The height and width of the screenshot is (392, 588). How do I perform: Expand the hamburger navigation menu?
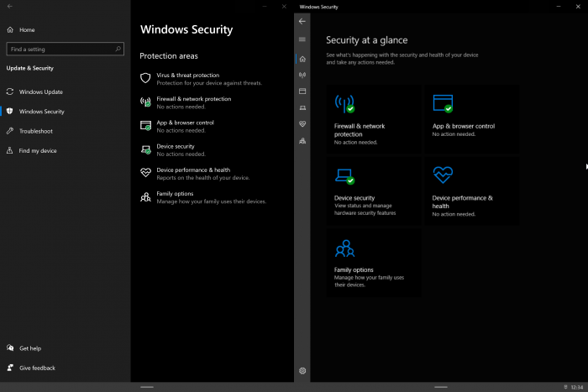tap(302, 39)
